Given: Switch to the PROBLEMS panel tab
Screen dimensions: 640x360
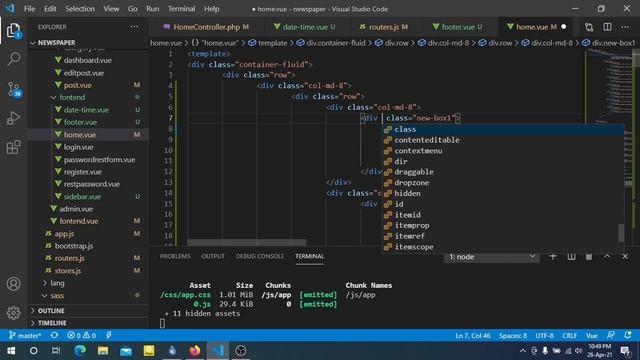Looking at the screenshot, I should [175, 256].
